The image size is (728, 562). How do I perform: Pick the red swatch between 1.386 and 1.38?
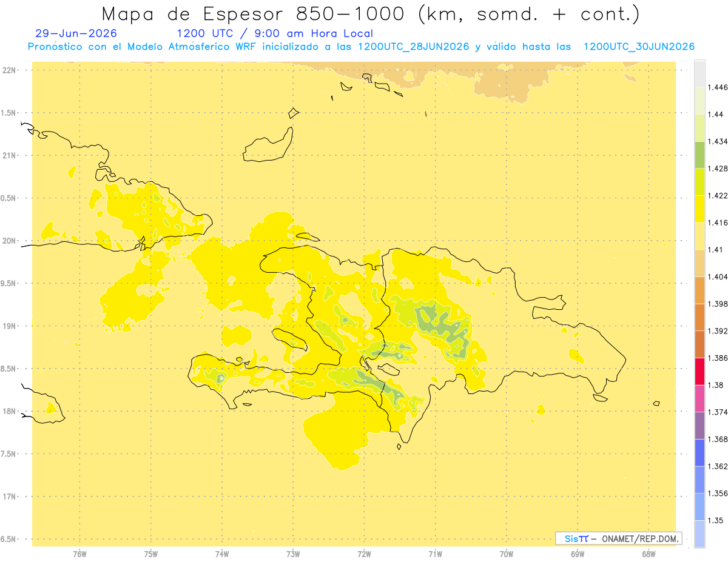[x=699, y=371]
